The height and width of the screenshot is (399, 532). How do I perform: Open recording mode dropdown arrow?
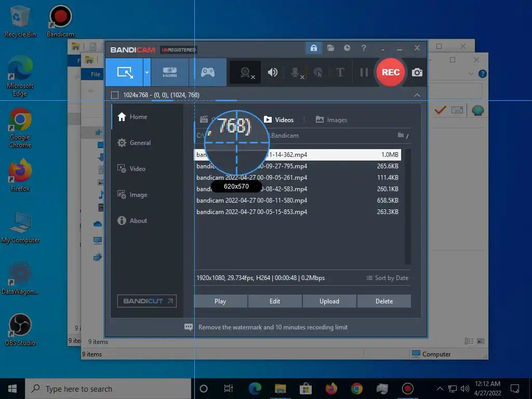pyautogui.click(x=147, y=72)
